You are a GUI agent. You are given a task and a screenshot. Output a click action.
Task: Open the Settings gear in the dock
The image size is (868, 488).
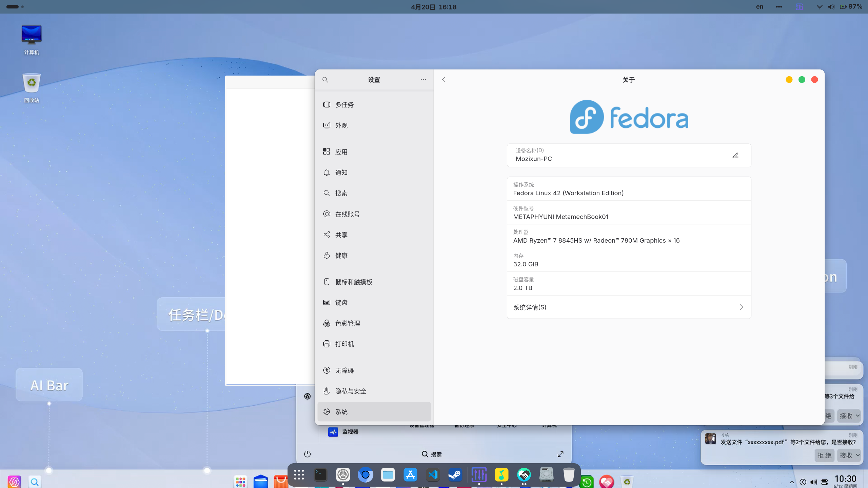pyautogui.click(x=343, y=475)
